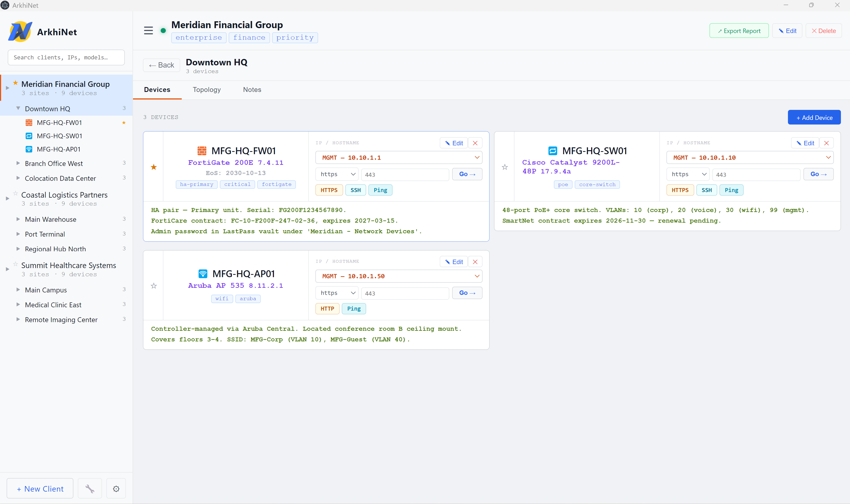
Task: Switch to the Devices tab
Action: 157,90
